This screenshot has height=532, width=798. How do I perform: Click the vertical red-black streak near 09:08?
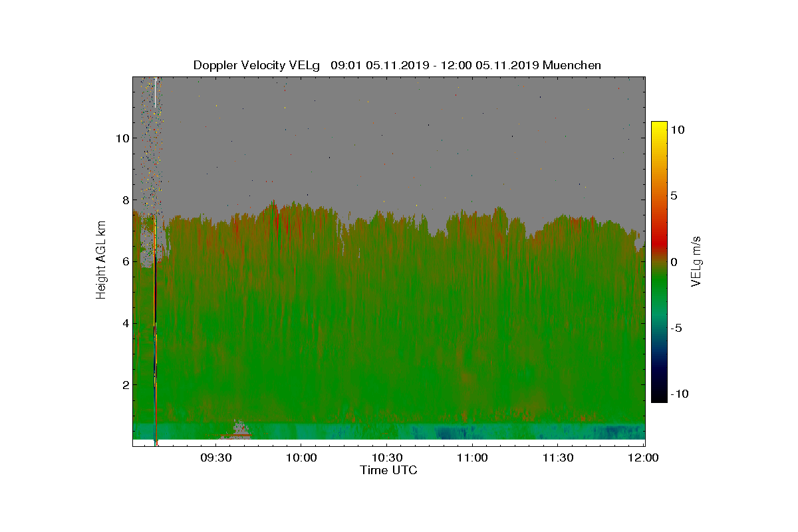click(155, 332)
